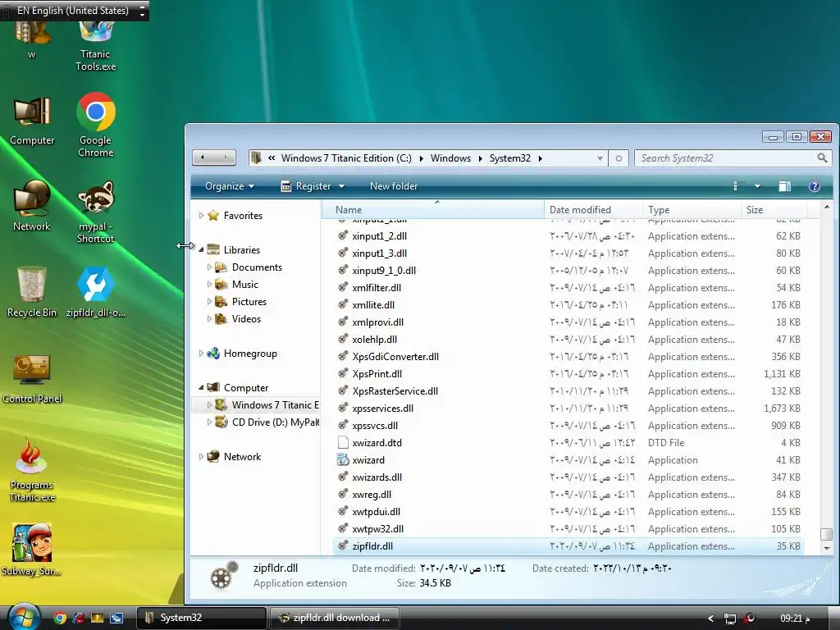840x630 pixels.
Task: Open the address bar history dropdown
Action: pyautogui.click(x=600, y=158)
